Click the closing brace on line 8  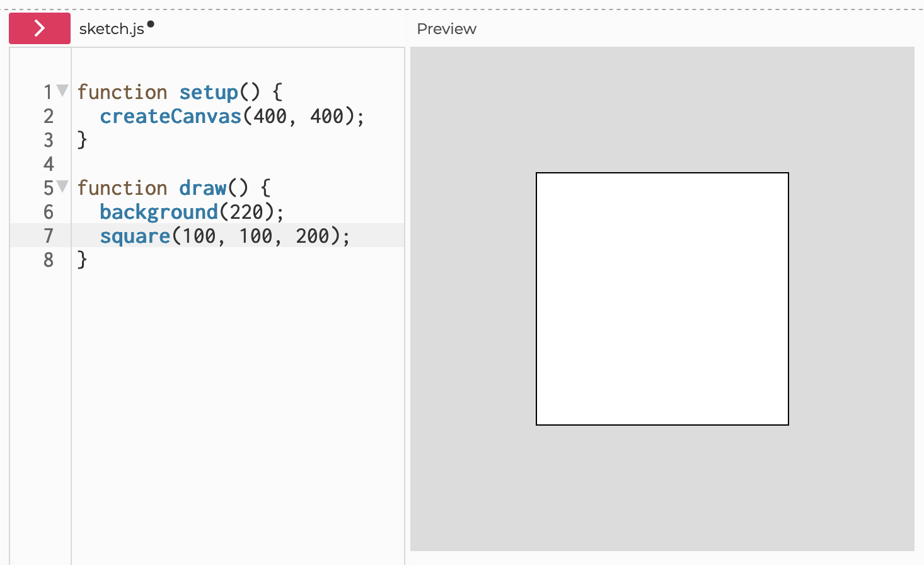tap(82, 260)
